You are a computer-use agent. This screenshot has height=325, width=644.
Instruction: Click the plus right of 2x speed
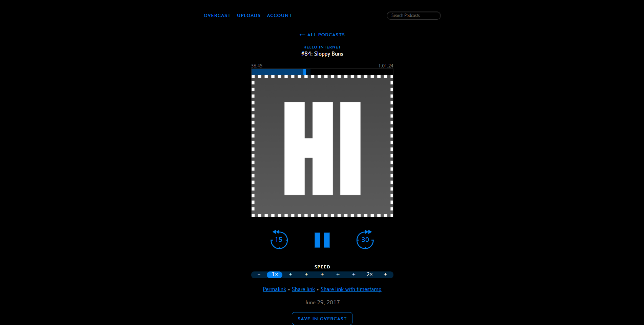[x=385, y=275]
